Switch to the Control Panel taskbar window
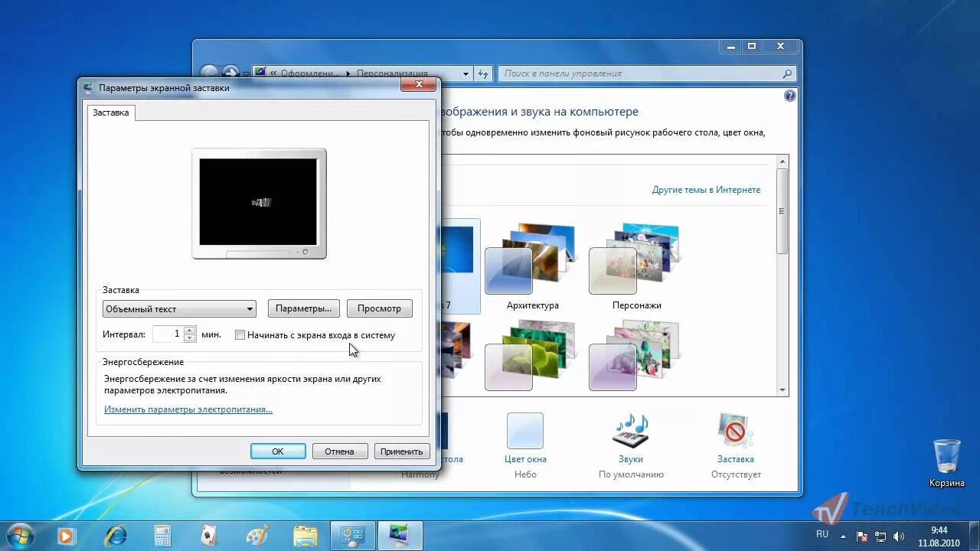 [352, 535]
